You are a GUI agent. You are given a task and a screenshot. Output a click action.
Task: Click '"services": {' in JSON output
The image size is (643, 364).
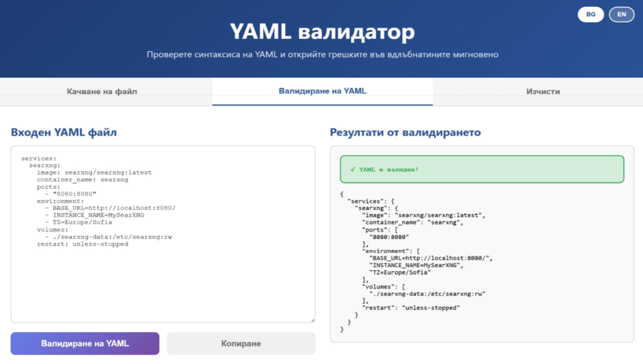[371, 201]
